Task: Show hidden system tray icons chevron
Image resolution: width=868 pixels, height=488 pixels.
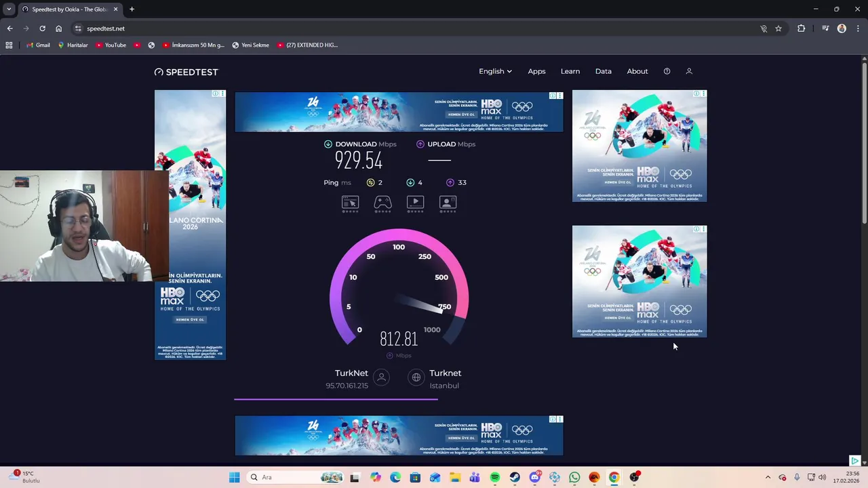Action: coord(768,477)
